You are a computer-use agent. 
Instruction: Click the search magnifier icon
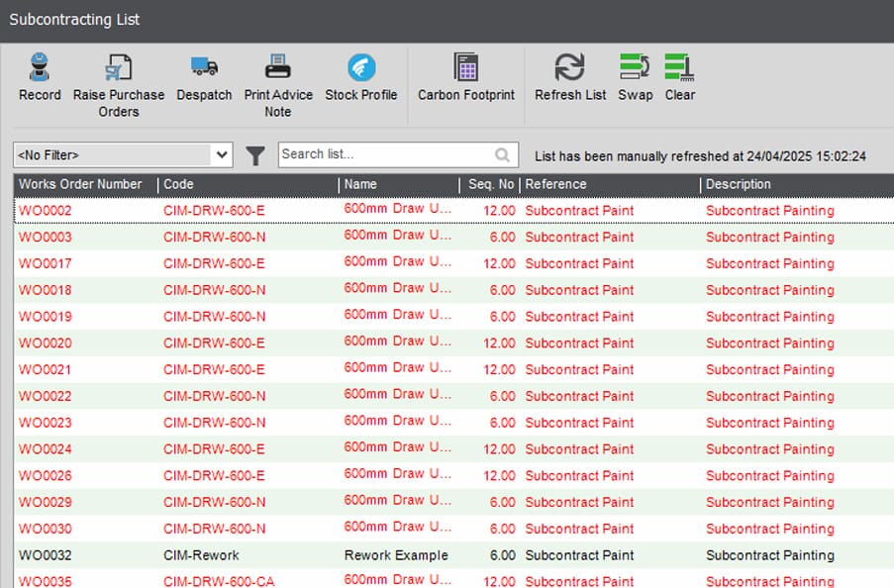click(x=502, y=154)
